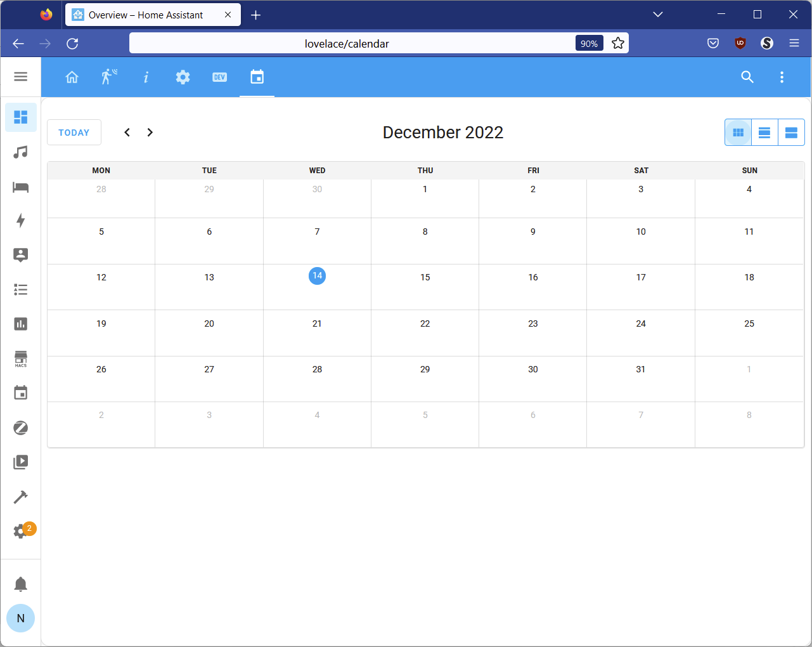812x647 pixels.
Task: Open Developer Tools with hammer icon
Action: [20, 497]
